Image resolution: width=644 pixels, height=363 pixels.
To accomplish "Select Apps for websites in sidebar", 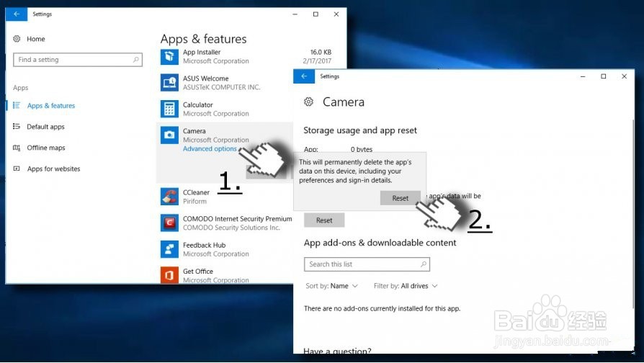I will (x=54, y=169).
